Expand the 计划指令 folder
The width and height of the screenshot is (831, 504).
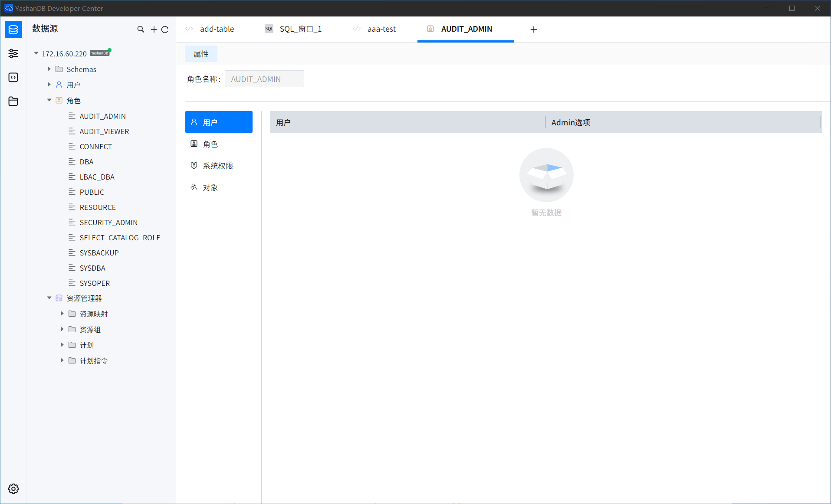[62, 360]
